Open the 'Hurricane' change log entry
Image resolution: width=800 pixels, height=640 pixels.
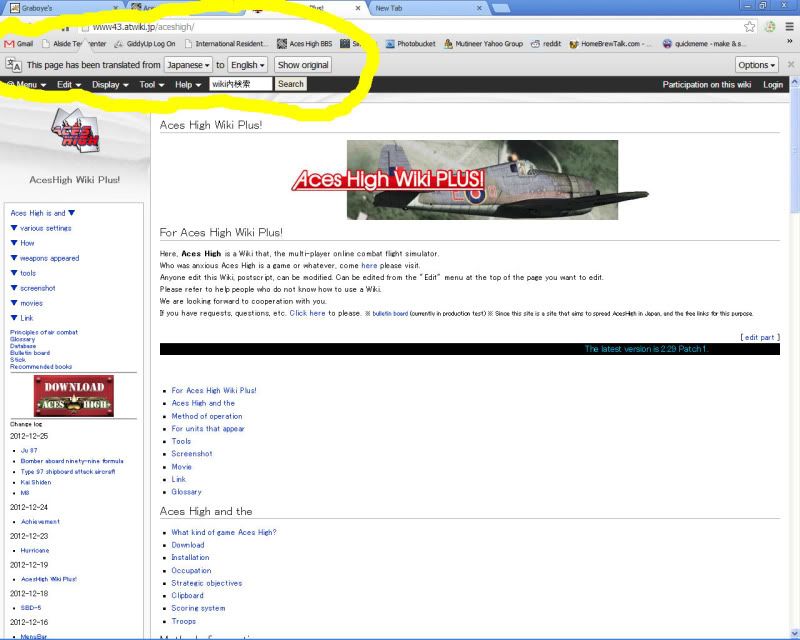pos(35,551)
